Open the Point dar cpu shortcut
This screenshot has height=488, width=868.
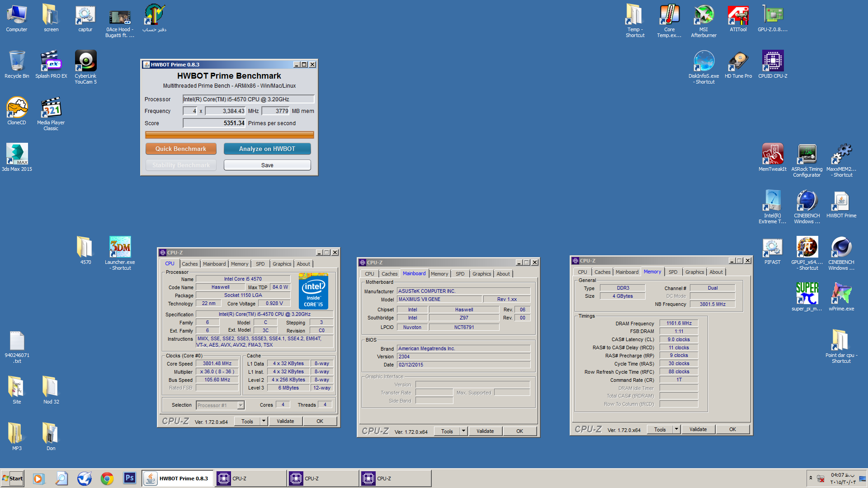click(x=841, y=347)
